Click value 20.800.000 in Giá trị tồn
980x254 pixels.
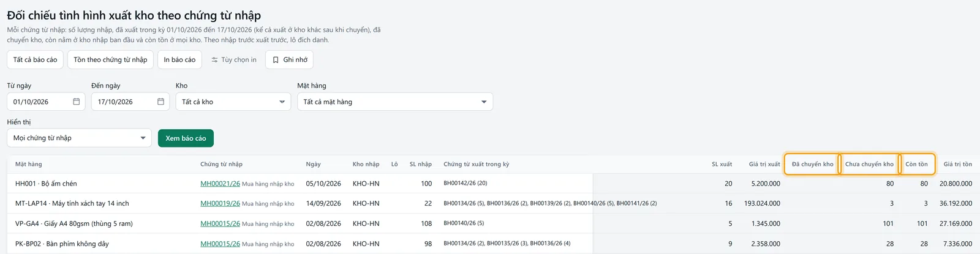point(956,184)
